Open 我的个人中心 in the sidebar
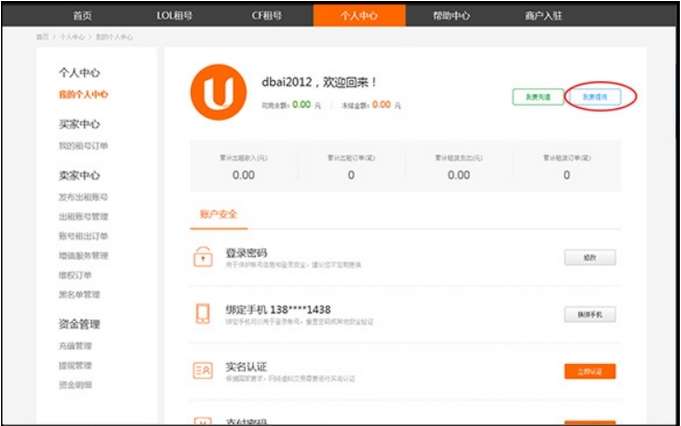Screen dimensions: 681x426 coord(83,94)
